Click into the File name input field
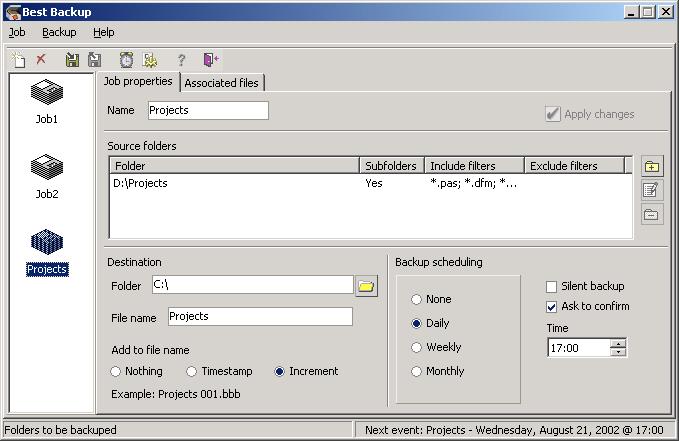 pyautogui.click(x=259, y=316)
